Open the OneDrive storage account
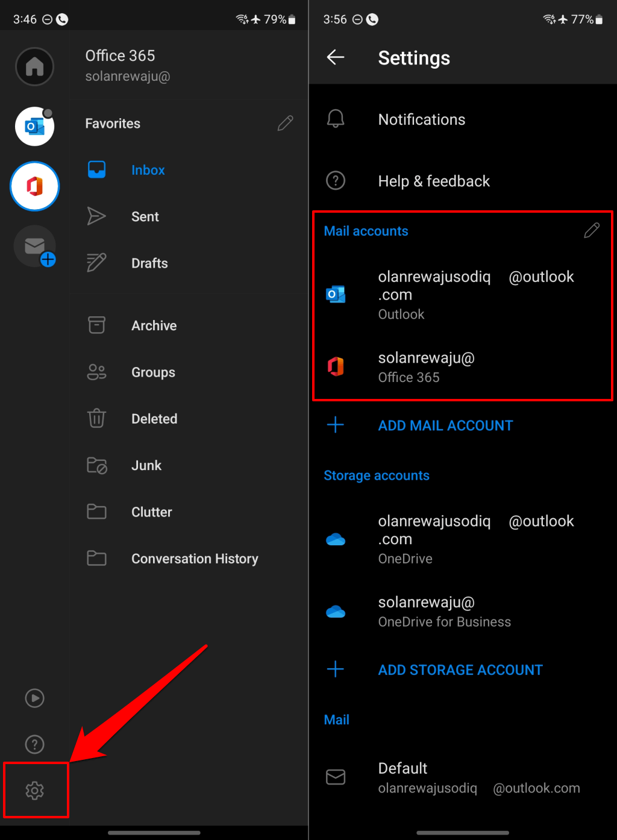The width and height of the screenshot is (617, 840). 463,539
